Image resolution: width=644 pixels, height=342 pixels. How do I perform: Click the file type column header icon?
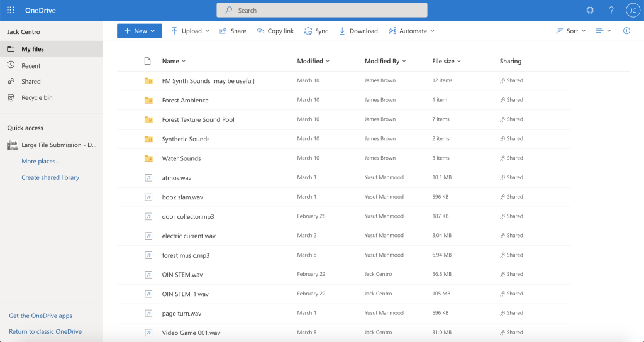(x=147, y=61)
